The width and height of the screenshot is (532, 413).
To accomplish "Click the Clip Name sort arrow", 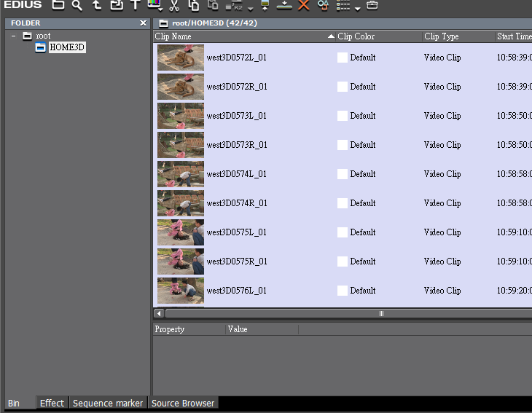I will coord(331,36).
